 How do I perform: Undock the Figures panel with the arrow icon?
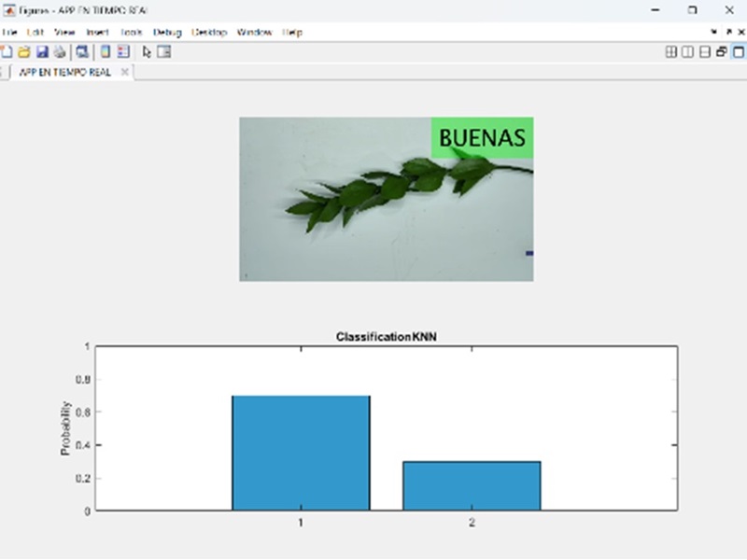[729, 32]
